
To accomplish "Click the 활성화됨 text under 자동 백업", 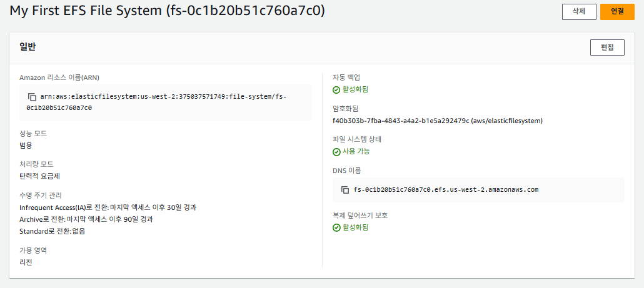I will 355,89.
